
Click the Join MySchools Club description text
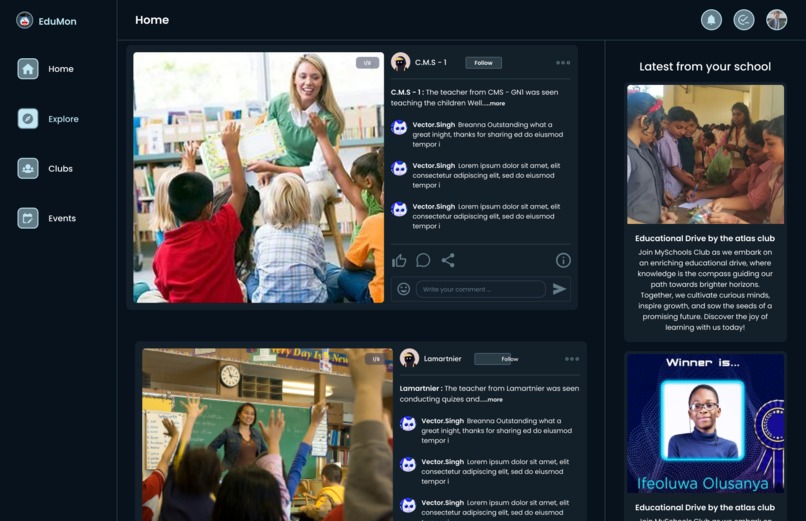tap(705, 290)
